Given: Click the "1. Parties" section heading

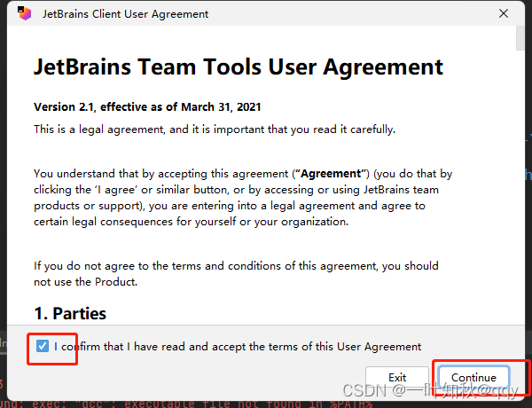Looking at the screenshot, I should coord(70,313).
